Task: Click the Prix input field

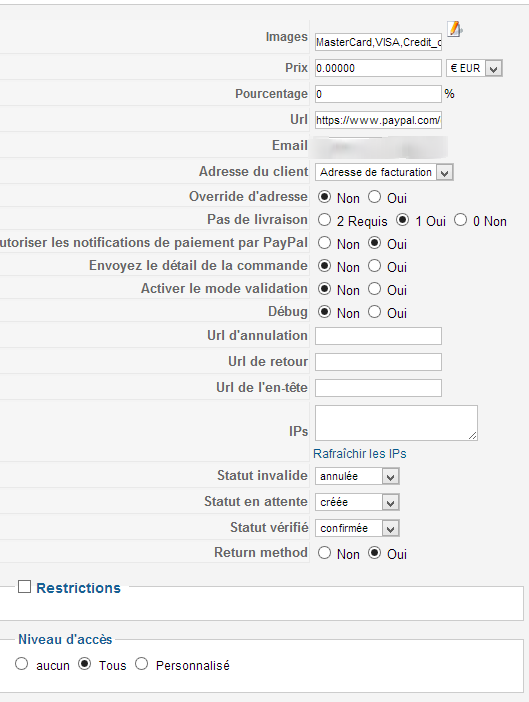Action: tap(378, 68)
